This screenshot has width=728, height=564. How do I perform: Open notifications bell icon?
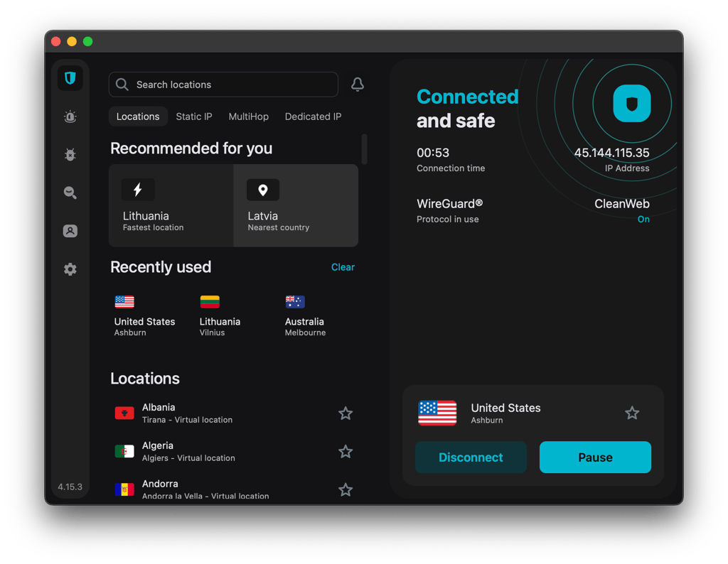tap(358, 85)
